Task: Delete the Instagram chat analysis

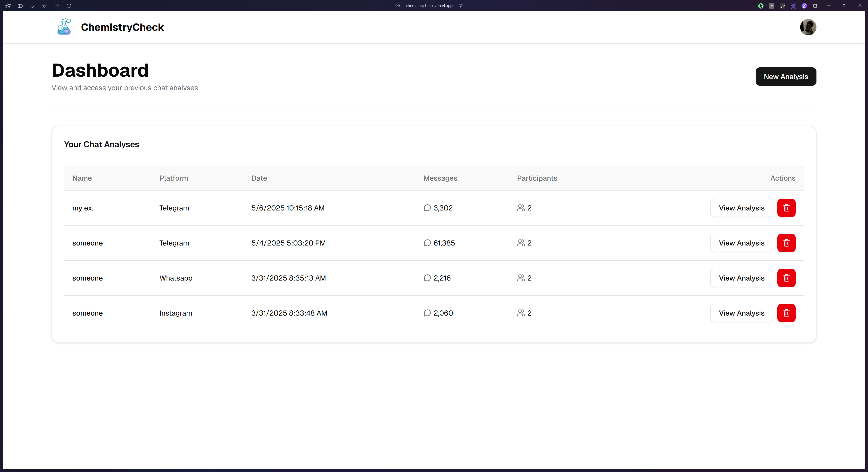Action: [786, 313]
